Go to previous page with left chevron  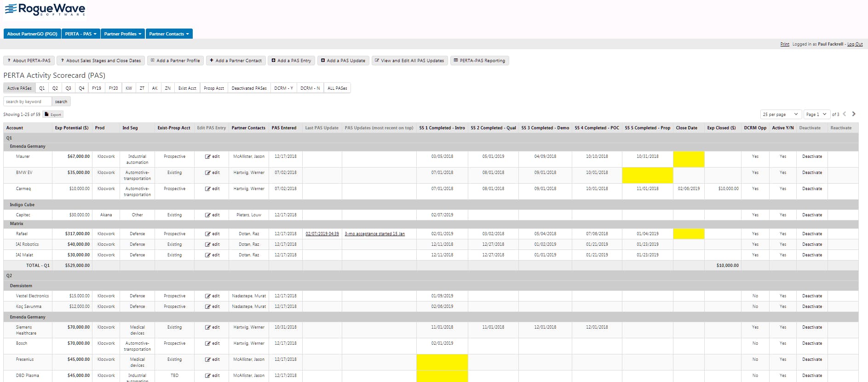pyautogui.click(x=845, y=114)
